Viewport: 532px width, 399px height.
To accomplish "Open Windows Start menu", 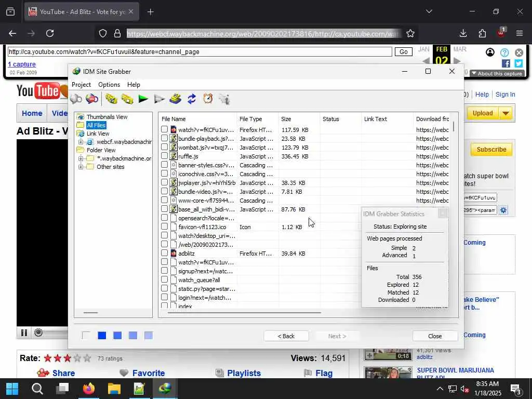I will coord(12,389).
